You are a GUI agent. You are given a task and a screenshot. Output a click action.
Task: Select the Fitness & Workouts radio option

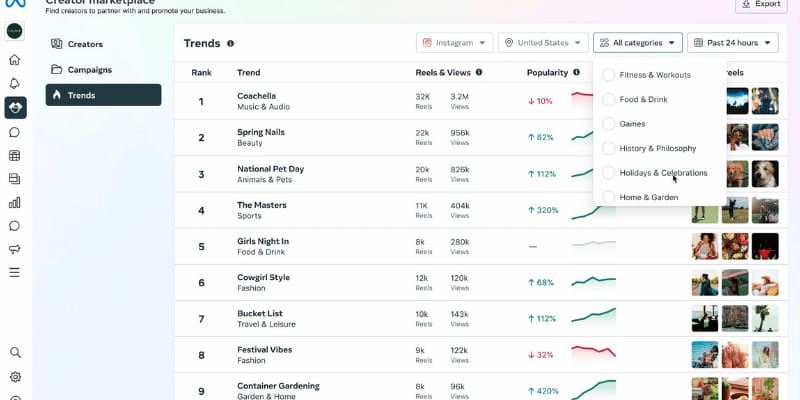608,75
